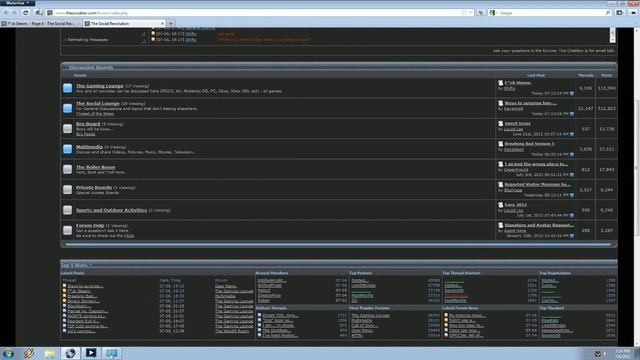Open Sports and Outdoor Activities forum

click(x=111, y=210)
